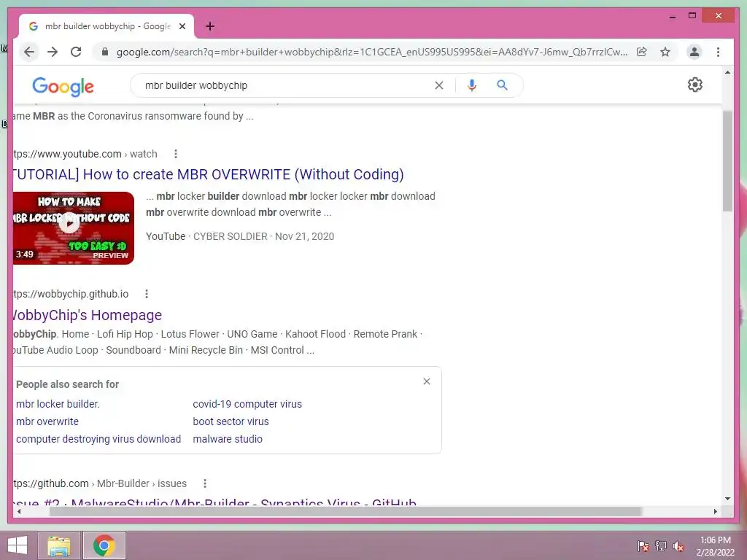Open WobbyChip's Homepage result
This screenshot has height=560, width=747.
[x=88, y=315]
